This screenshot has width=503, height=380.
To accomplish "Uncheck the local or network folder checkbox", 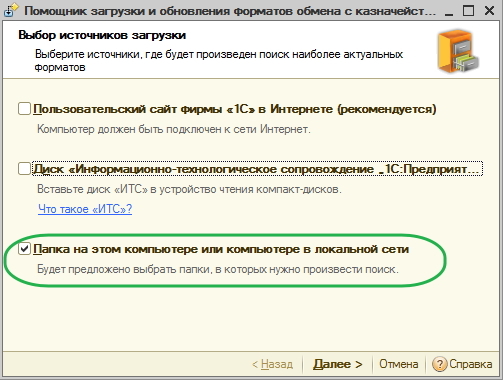I will coord(24,249).
